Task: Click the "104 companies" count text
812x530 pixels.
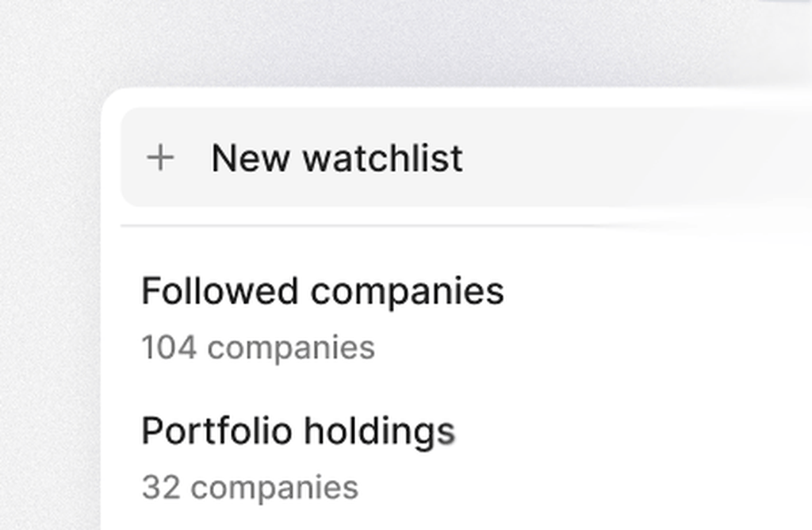Action: point(258,348)
